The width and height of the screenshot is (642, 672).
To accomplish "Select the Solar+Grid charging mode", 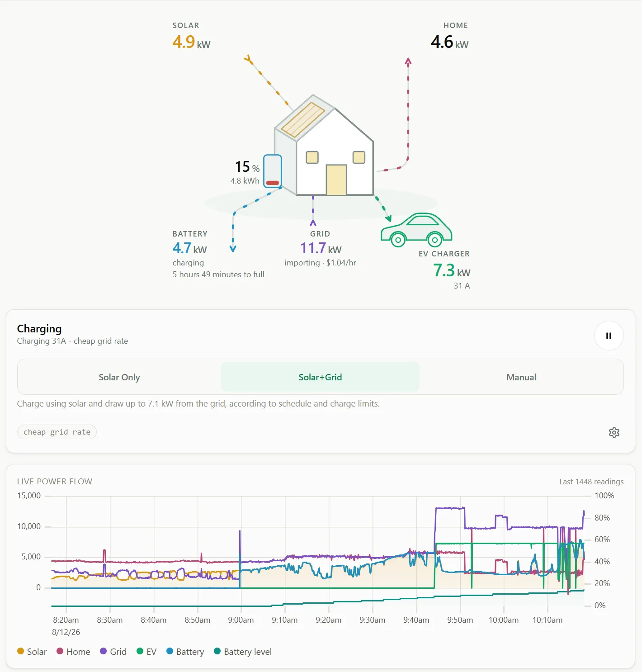I will tap(320, 377).
